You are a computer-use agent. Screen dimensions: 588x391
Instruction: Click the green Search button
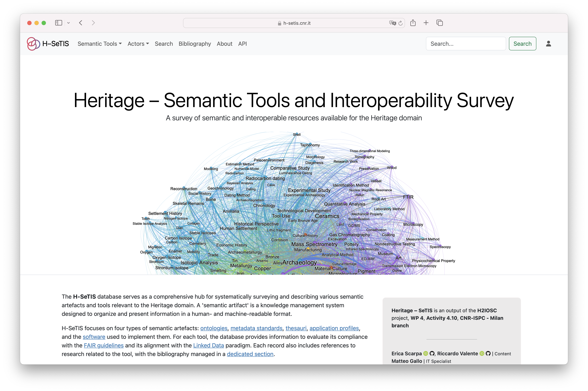point(522,44)
